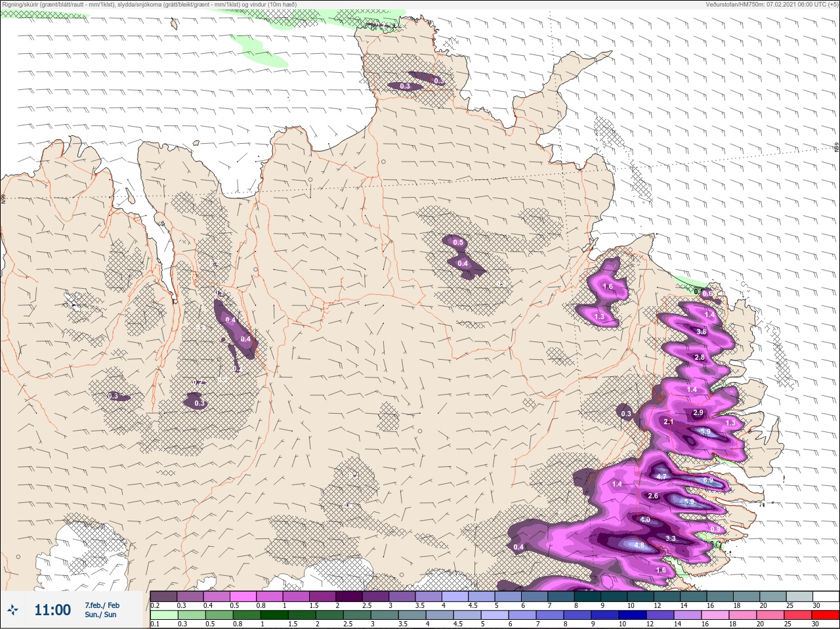Click the wind symbol icon beside 11:00
This screenshot has height=629, width=840.
pyautogui.click(x=12, y=611)
